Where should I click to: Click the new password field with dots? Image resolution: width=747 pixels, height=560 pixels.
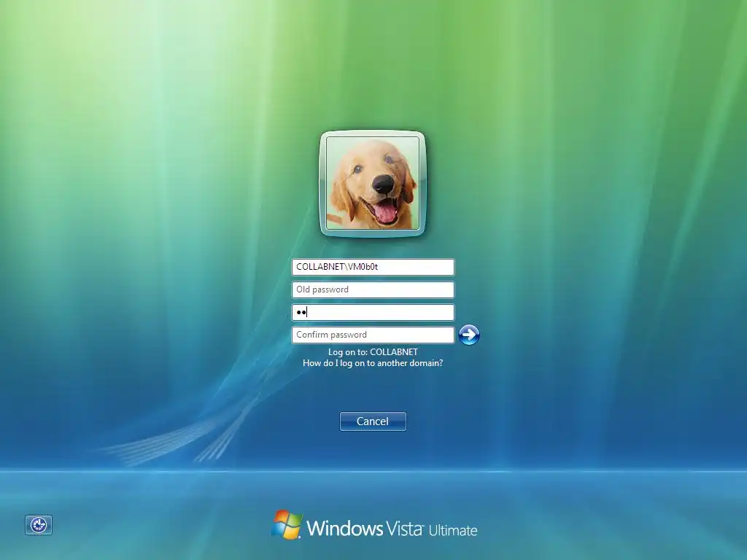373,312
